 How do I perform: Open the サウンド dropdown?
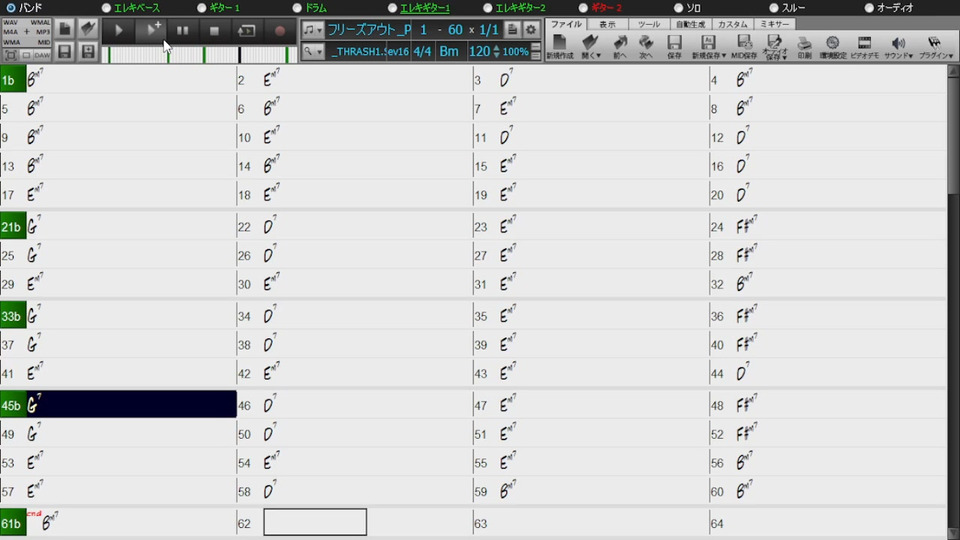tap(898, 47)
